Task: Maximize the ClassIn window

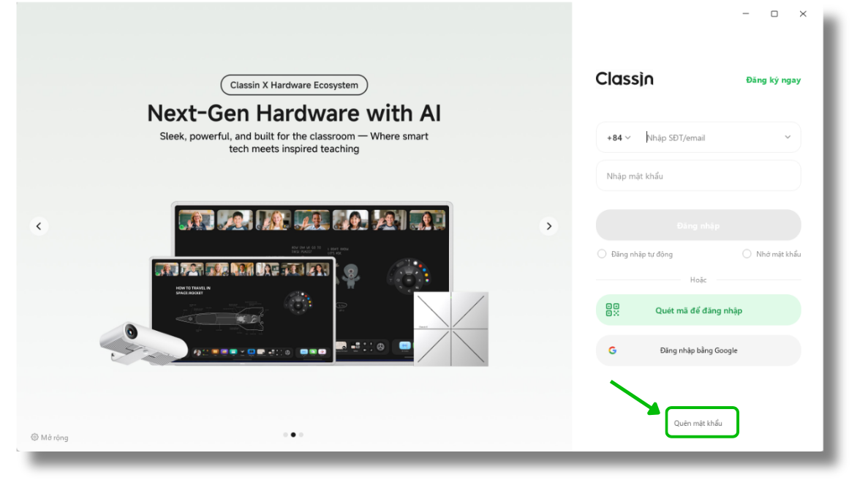Action: tap(774, 14)
